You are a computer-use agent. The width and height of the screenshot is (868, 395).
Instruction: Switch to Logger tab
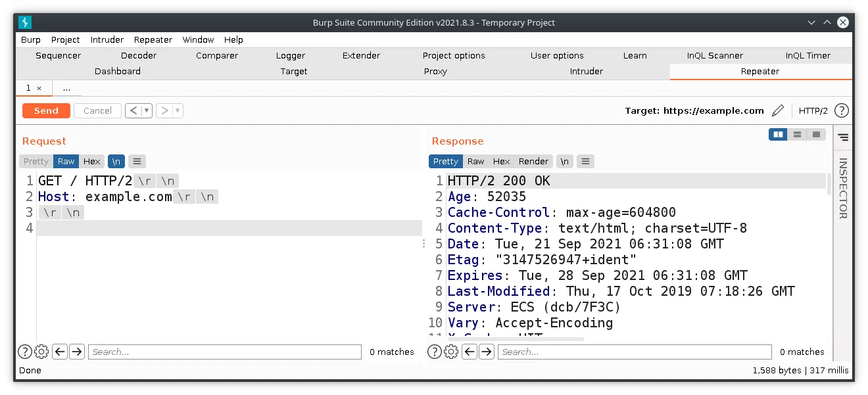click(291, 56)
